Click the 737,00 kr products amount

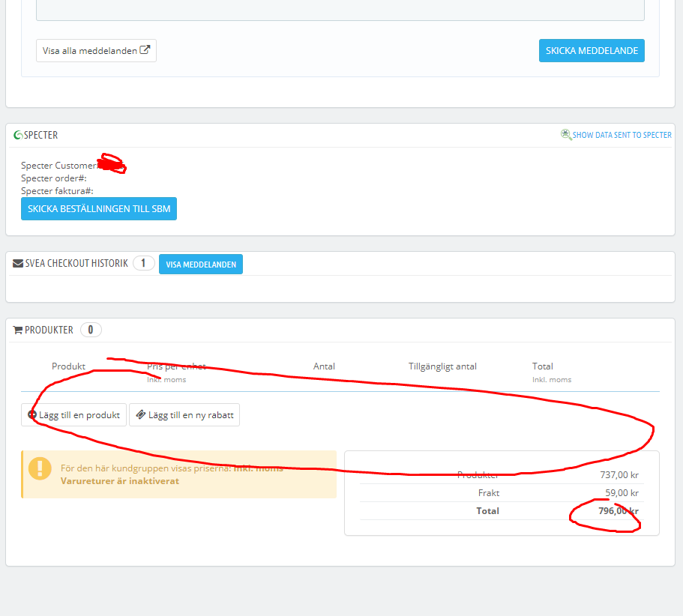[619, 474]
